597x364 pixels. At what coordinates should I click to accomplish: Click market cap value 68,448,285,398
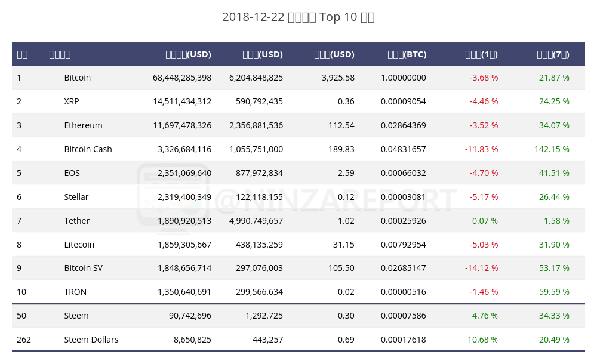tap(182, 78)
